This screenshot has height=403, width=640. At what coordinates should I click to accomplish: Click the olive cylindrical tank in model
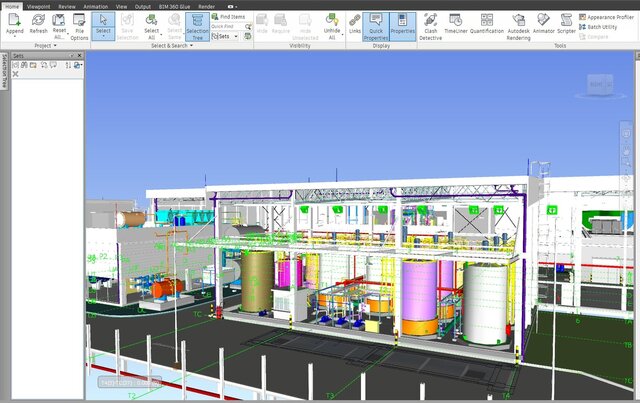(x=257, y=281)
